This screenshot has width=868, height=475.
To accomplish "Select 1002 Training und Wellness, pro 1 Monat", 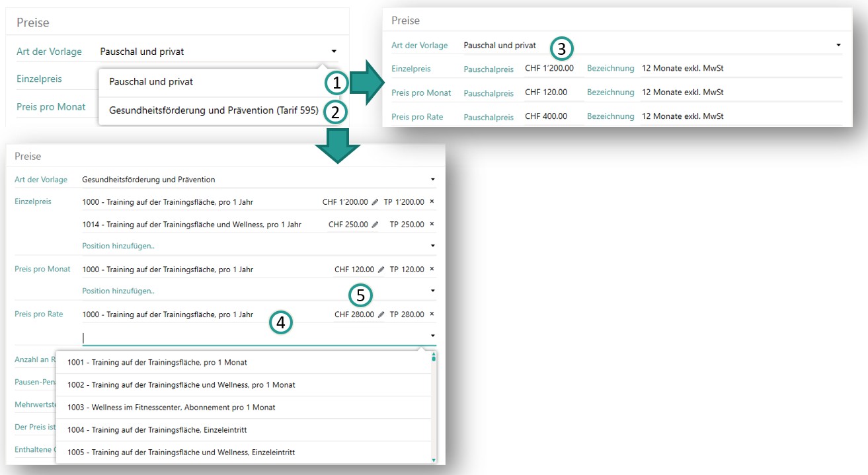I will [243, 384].
